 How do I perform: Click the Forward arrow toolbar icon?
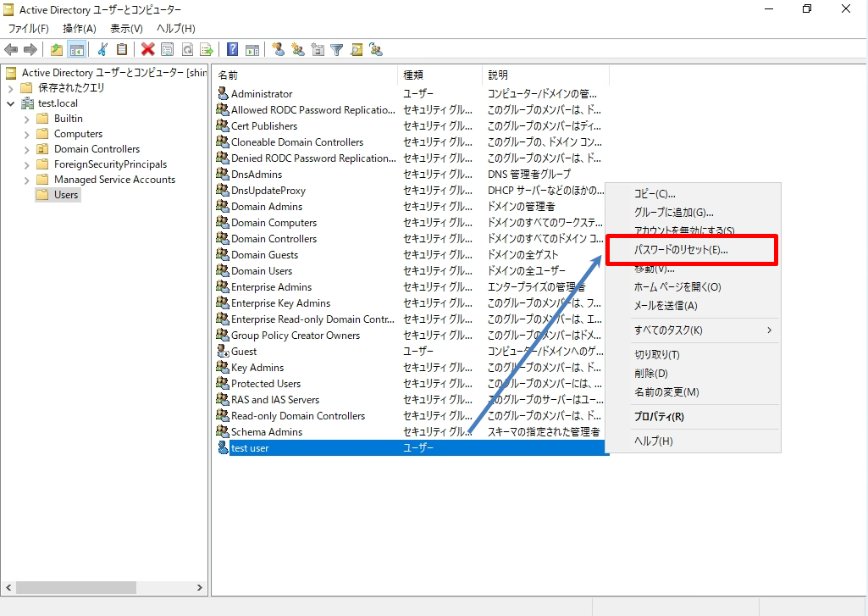[x=30, y=50]
